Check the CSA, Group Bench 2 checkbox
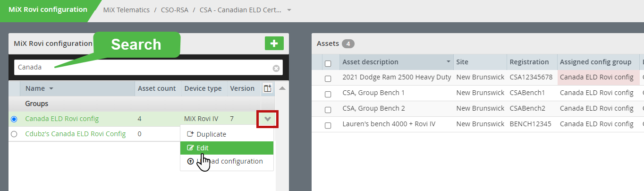Image resolution: width=644 pixels, height=191 pixels. click(328, 110)
